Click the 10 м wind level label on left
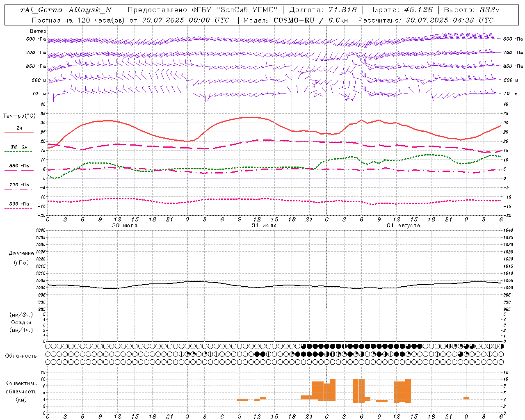The width and height of the screenshot is (525, 420). tap(39, 94)
